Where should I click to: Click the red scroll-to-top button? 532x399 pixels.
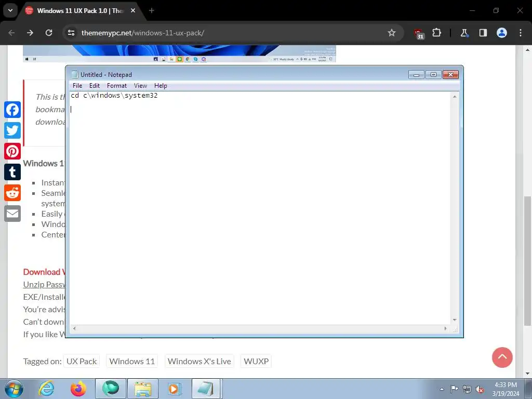tap(502, 357)
